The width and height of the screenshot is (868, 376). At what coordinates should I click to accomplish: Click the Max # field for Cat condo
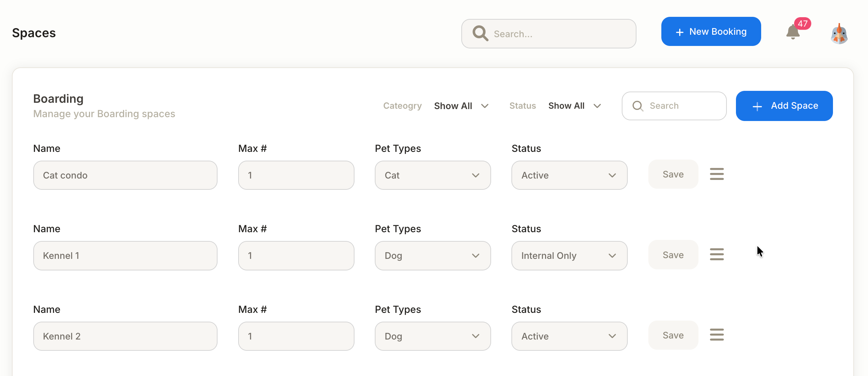[x=296, y=175]
